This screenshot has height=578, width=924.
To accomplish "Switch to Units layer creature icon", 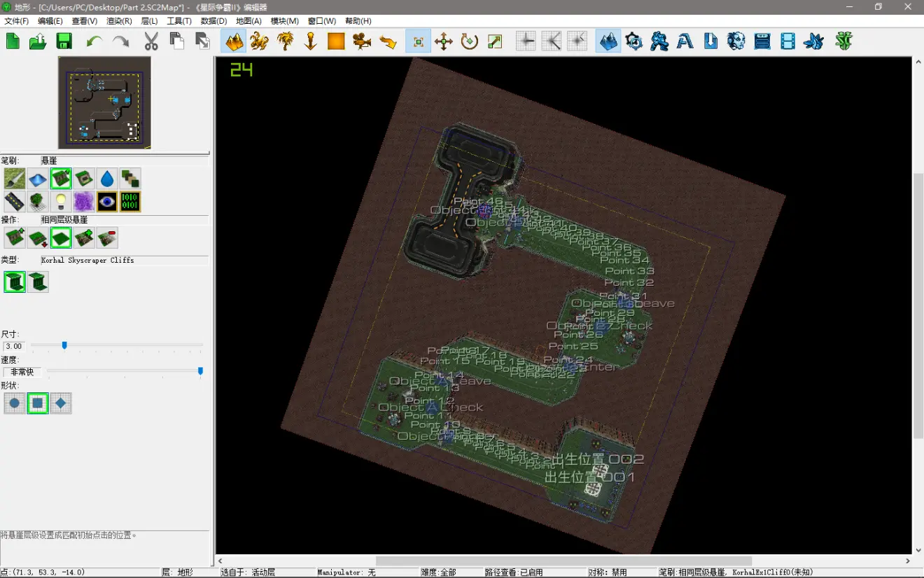I will [x=260, y=41].
